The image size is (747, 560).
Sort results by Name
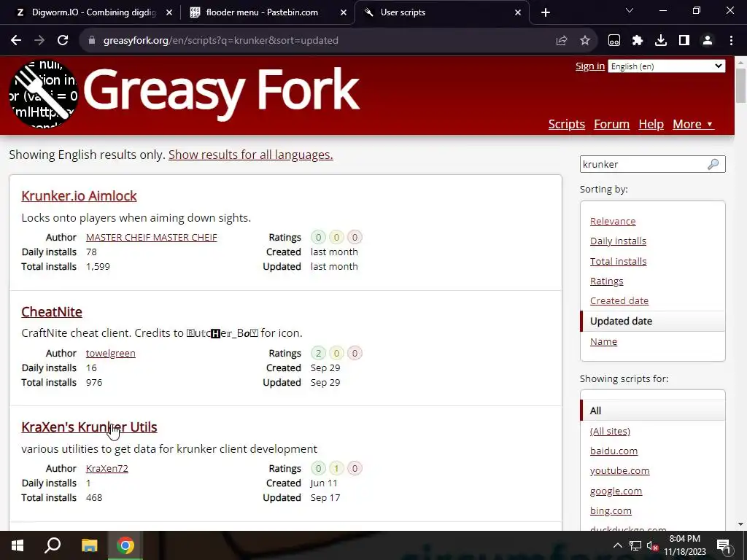(603, 342)
